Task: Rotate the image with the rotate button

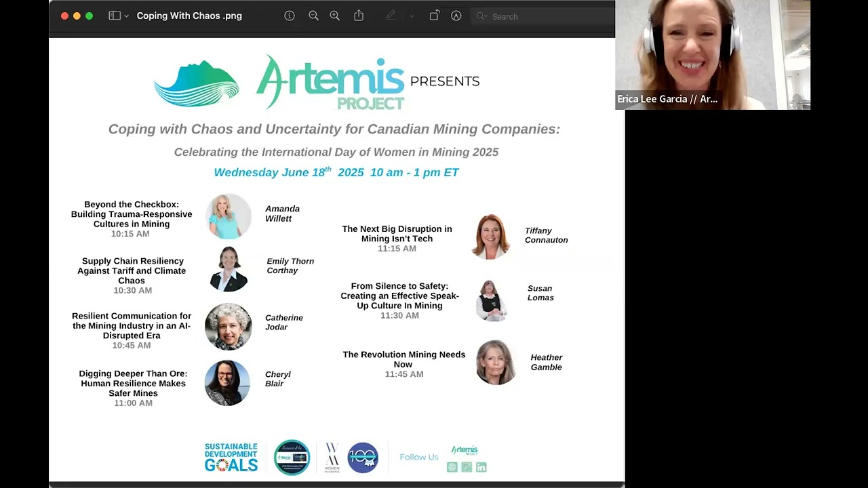Action: click(x=435, y=16)
